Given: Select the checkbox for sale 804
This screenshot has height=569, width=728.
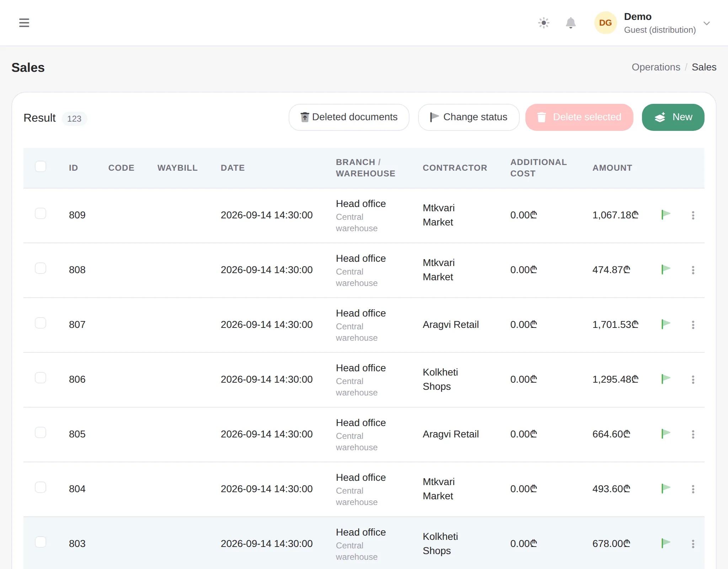Looking at the screenshot, I should pos(41,487).
